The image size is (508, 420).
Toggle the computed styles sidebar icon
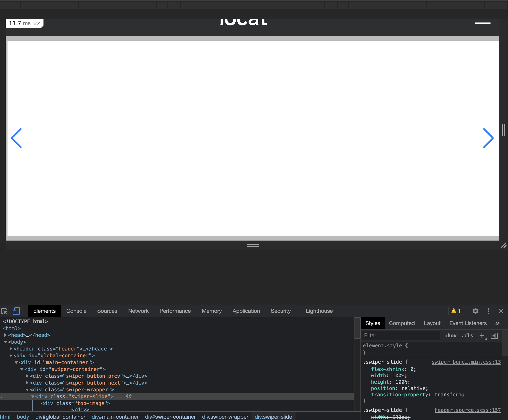tap(494, 336)
